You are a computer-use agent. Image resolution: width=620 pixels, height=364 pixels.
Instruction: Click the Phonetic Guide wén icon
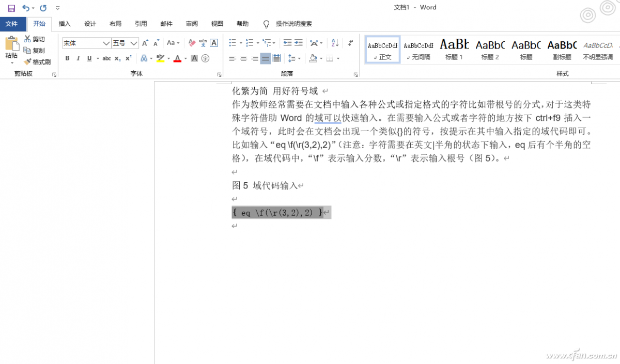[x=203, y=43]
